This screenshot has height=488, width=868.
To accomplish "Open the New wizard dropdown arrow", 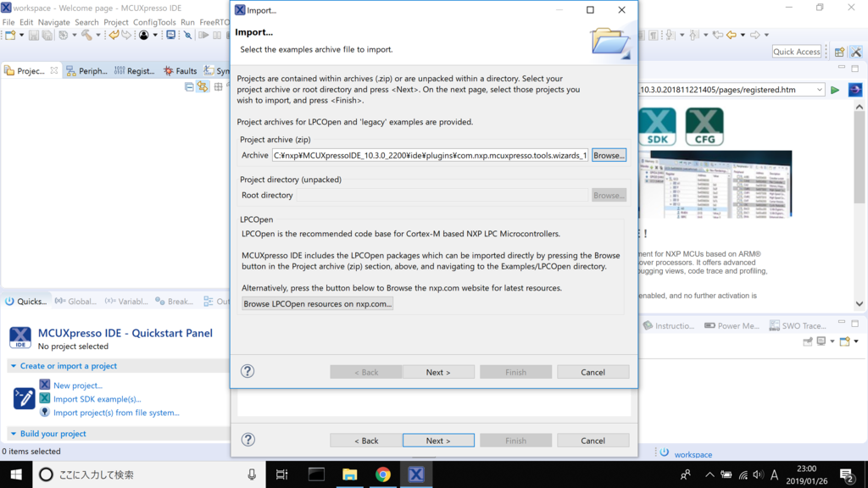I will pos(21,36).
